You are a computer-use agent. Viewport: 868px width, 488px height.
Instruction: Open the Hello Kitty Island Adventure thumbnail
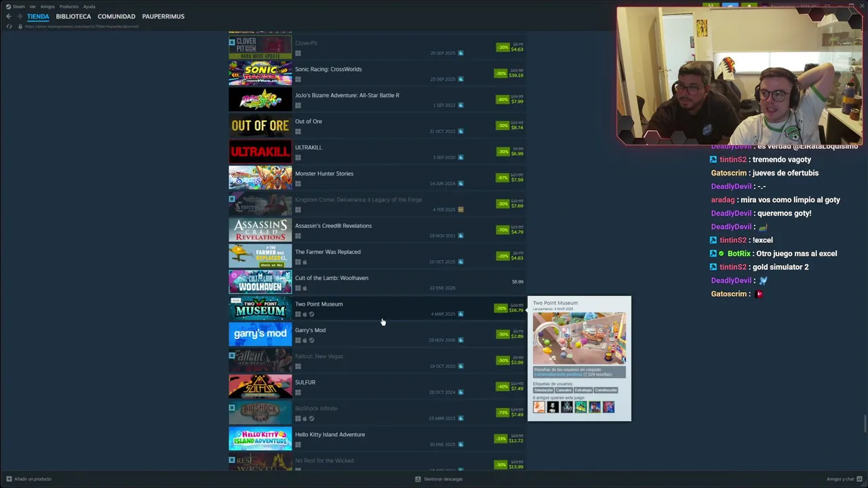tap(260, 439)
